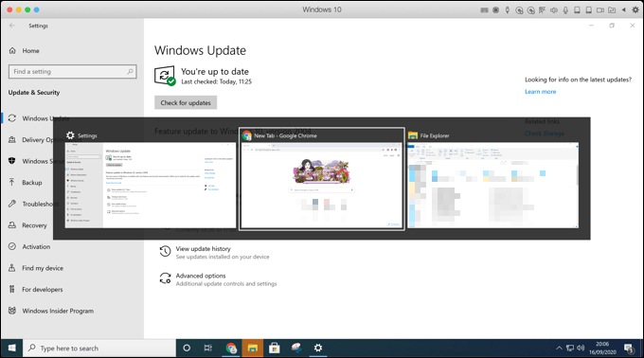The width and height of the screenshot is (644, 358).
Task: Click the microphone icon in VM title bar
Action: pos(565,9)
